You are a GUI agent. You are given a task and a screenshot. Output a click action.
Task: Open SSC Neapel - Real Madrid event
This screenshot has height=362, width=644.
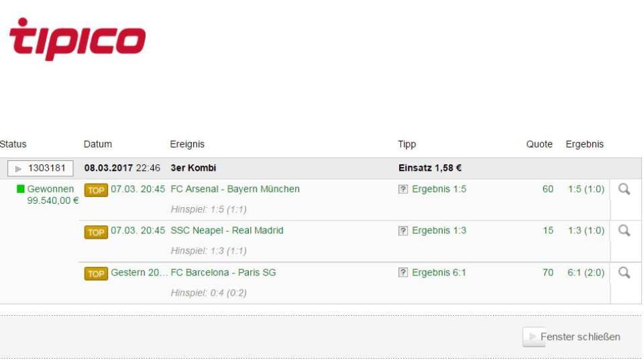coord(227,231)
